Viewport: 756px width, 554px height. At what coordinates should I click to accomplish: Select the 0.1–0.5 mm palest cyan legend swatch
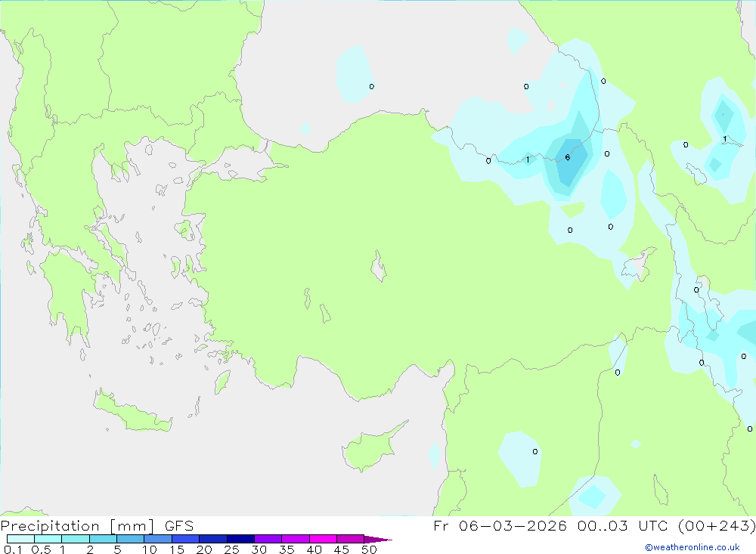[x=20, y=539]
